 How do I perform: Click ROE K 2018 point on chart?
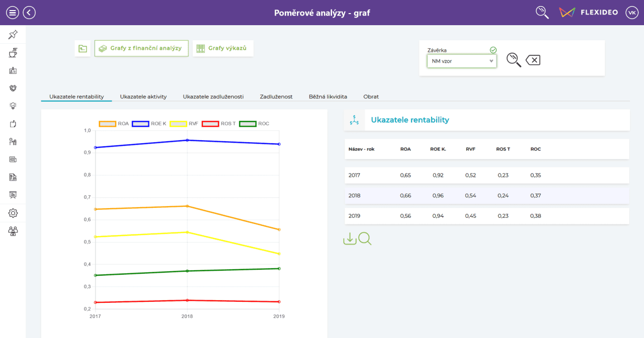(x=187, y=140)
